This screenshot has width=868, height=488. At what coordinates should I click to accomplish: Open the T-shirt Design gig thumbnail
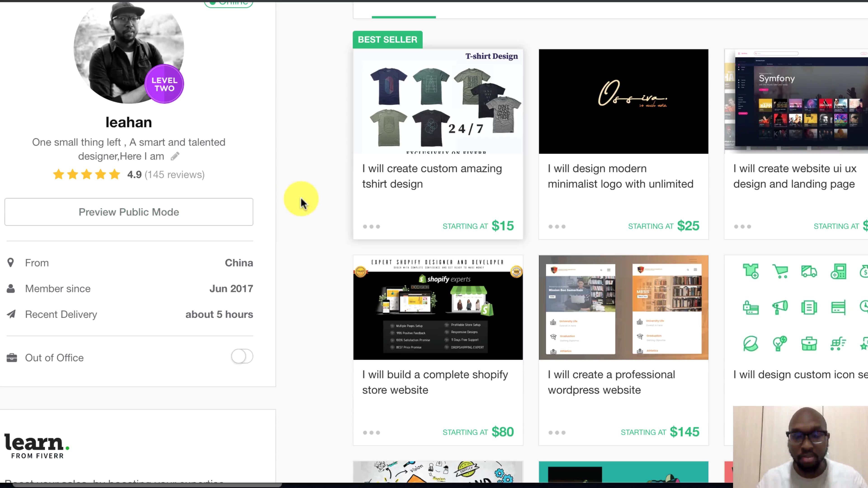coord(438,101)
